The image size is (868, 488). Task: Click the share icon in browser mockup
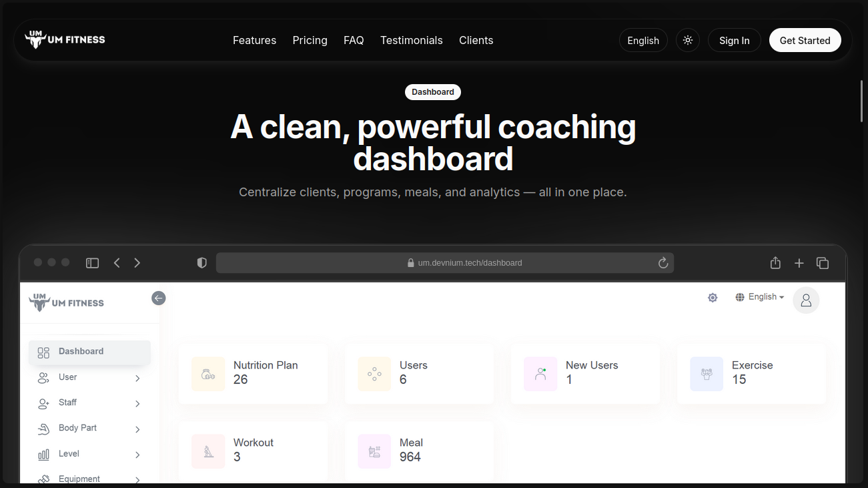775,263
